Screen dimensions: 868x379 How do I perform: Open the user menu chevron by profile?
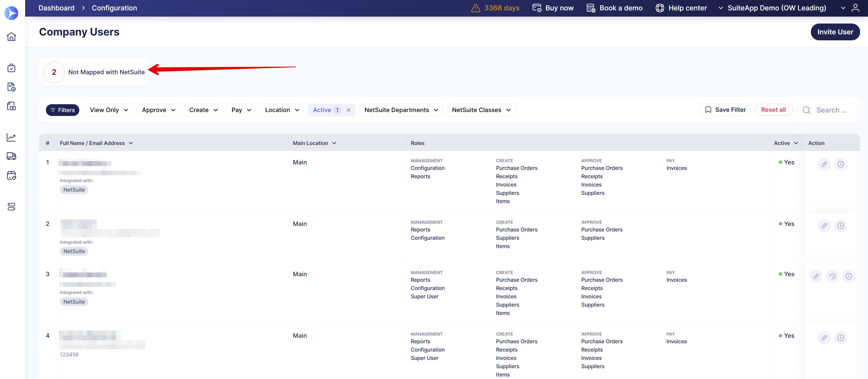point(843,8)
